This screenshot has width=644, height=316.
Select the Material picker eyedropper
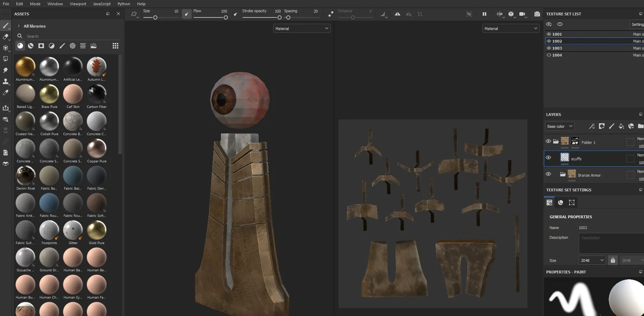pos(6,93)
